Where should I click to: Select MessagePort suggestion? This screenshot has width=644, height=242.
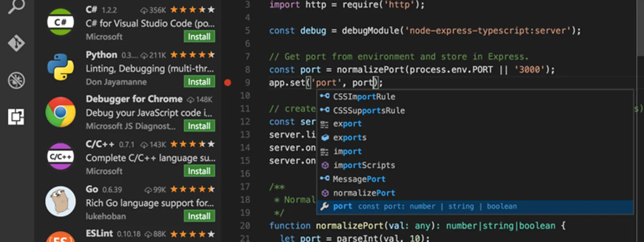coord(475,179)
